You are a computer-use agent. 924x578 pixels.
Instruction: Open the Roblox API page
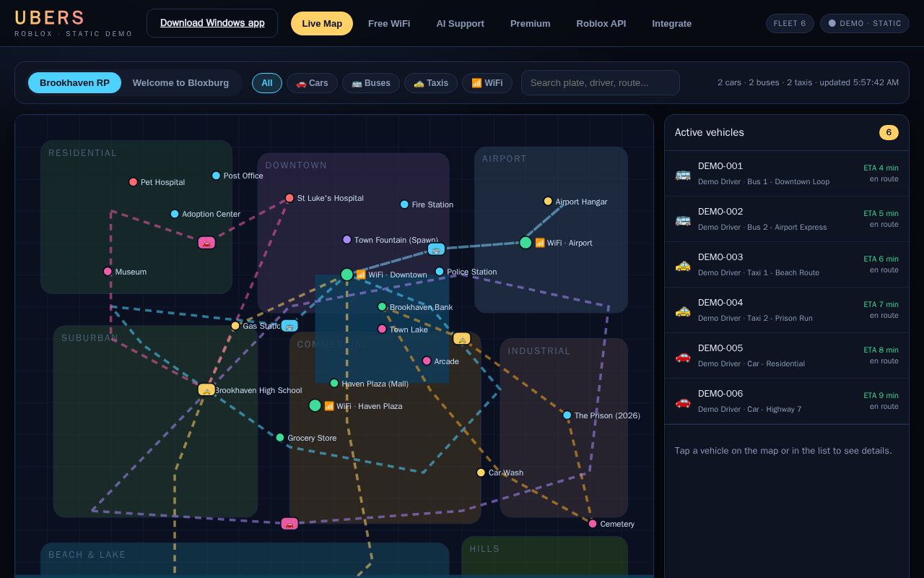pos(601,23)
